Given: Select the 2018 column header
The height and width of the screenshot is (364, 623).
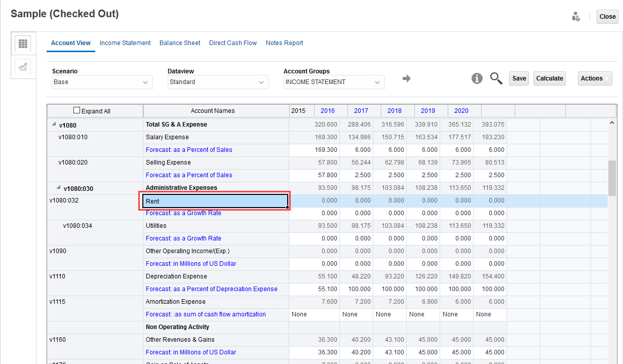Looking at the screenshot, I should point(395,111).
